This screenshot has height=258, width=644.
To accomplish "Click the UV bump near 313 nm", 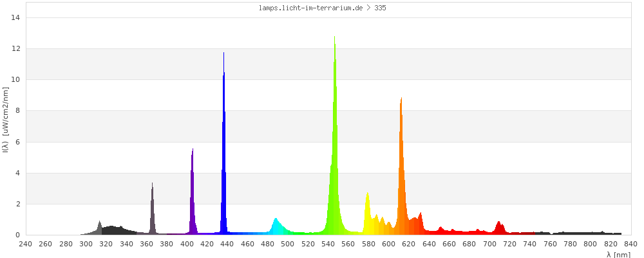I will [100, 228].
